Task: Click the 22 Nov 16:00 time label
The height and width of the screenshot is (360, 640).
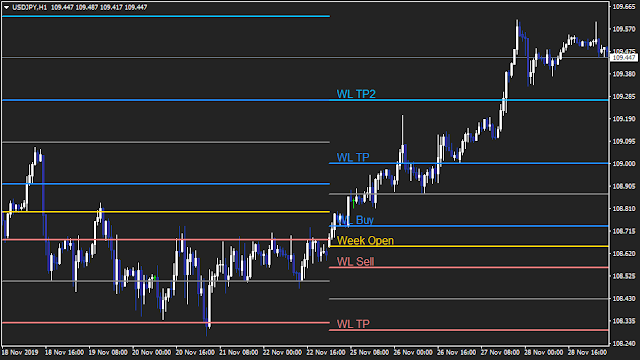Action: [326, 352]
